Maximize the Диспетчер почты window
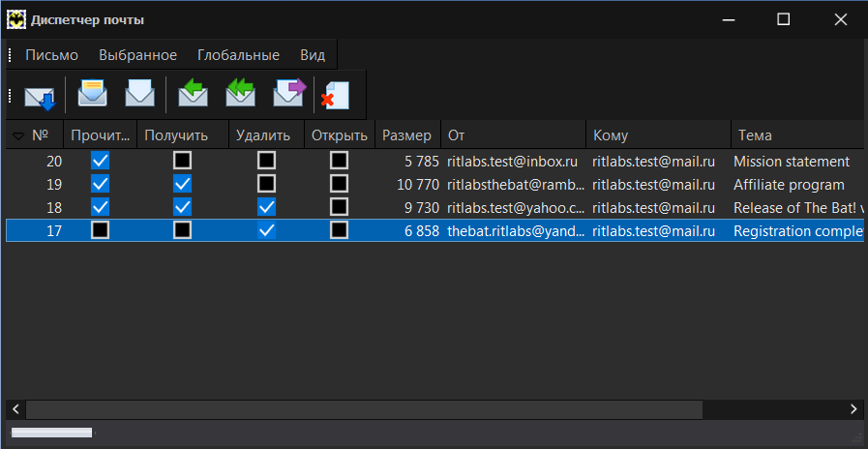The image size is (868, 449). pos(783,19)
